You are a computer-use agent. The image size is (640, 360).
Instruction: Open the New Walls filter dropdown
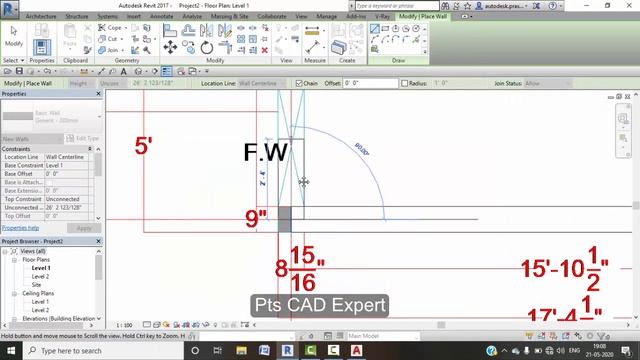pyautogui.click(x=32, y=139)
